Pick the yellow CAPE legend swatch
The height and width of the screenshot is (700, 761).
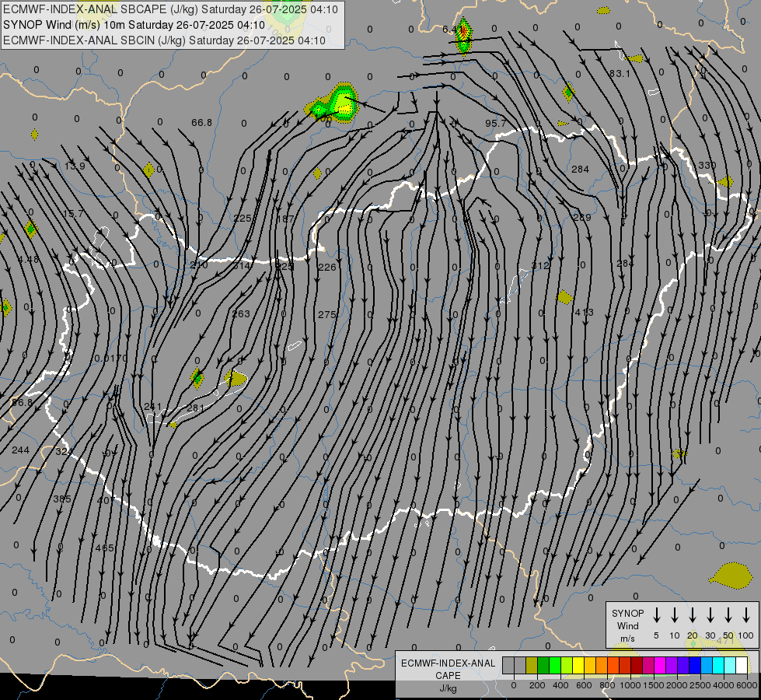pos(578,665)
